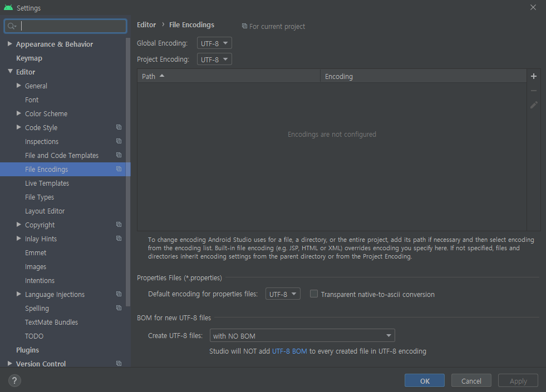Click the Cancel button
Viewport: 546px width, 392px height.
pos(471,380)
